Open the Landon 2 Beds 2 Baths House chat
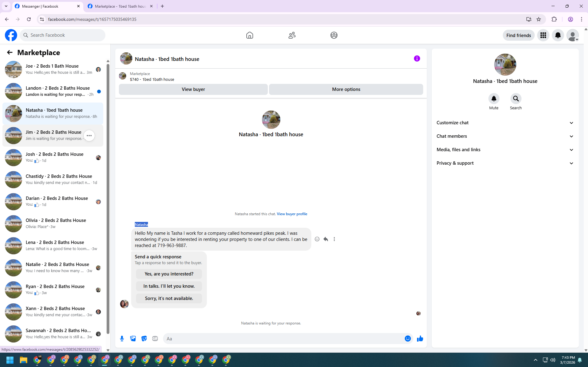Screen dimensions: 588x367 click(x=53, y=92)
